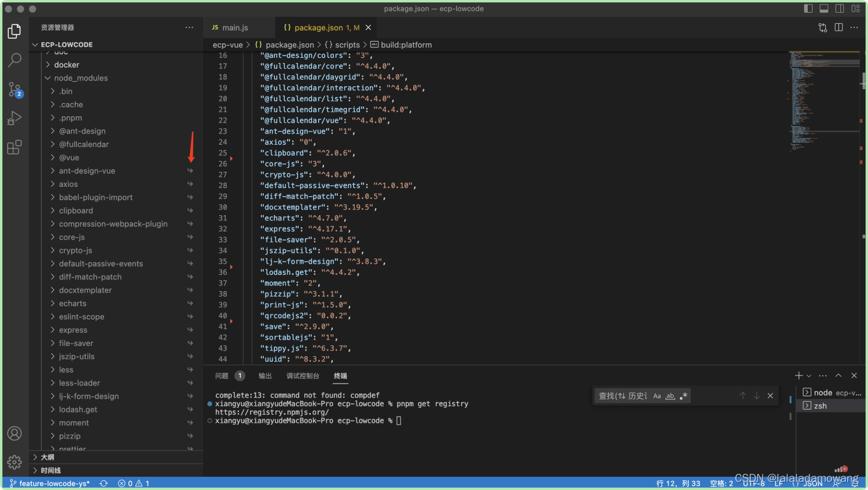
Task: Expand the 时间线 timeline section
Action: pos(116,470)
